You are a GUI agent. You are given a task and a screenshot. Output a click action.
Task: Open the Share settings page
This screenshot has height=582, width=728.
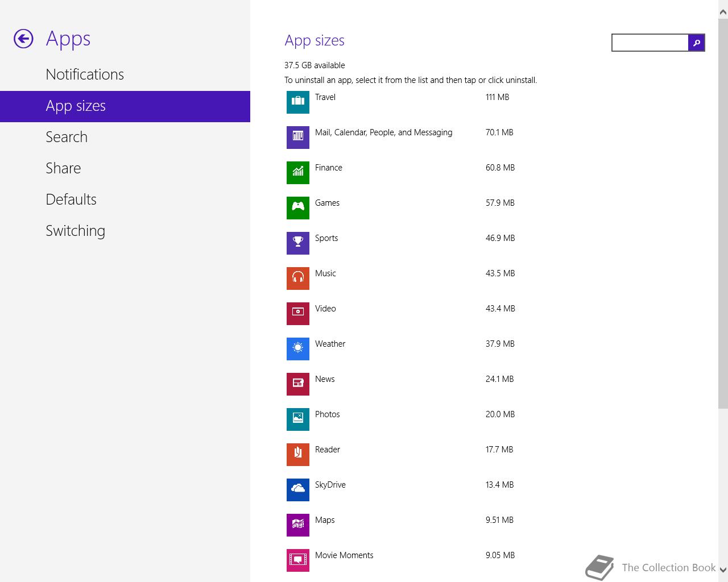125,168
